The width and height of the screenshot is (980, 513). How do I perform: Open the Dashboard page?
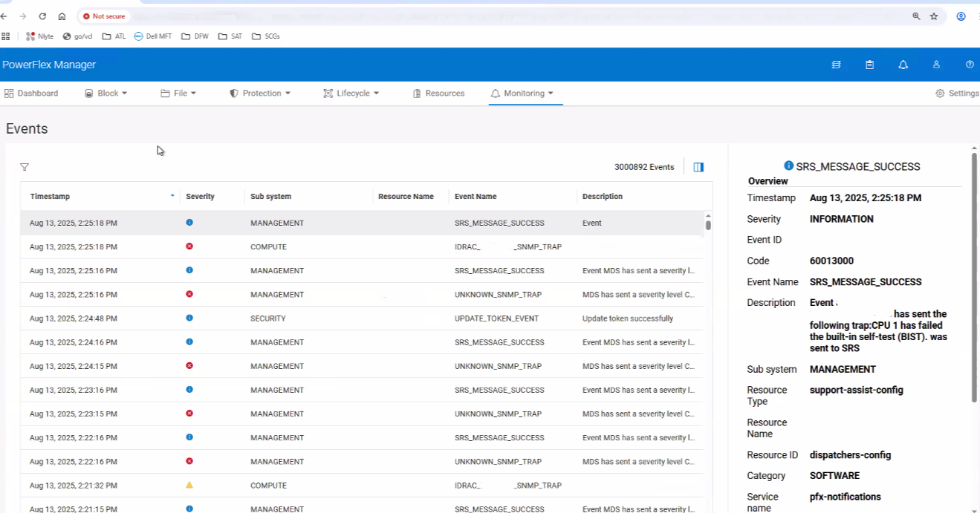(31, 94)
